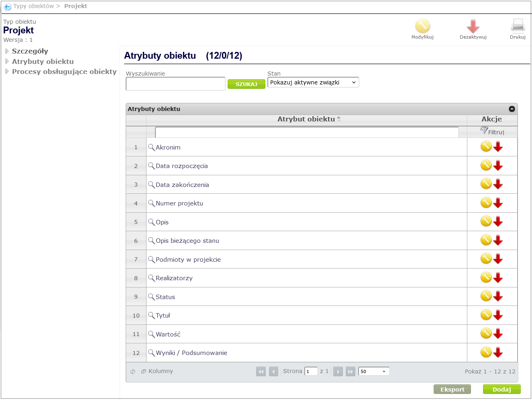Click the back arrow beside Typy obiektów
Screen dimensions: 532x400
7,6
